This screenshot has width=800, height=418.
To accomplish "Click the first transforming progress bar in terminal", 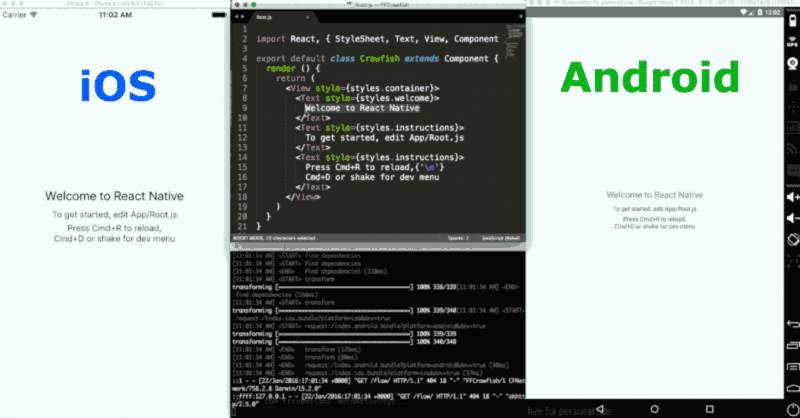I will coord(344,287).
